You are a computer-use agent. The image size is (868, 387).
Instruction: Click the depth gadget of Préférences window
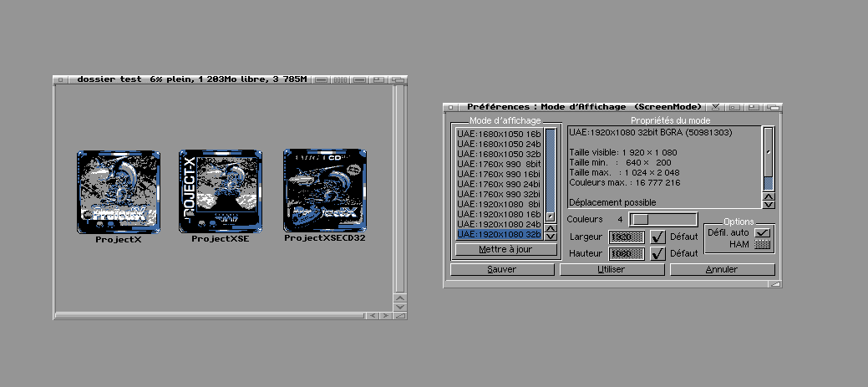coord(773,107)
